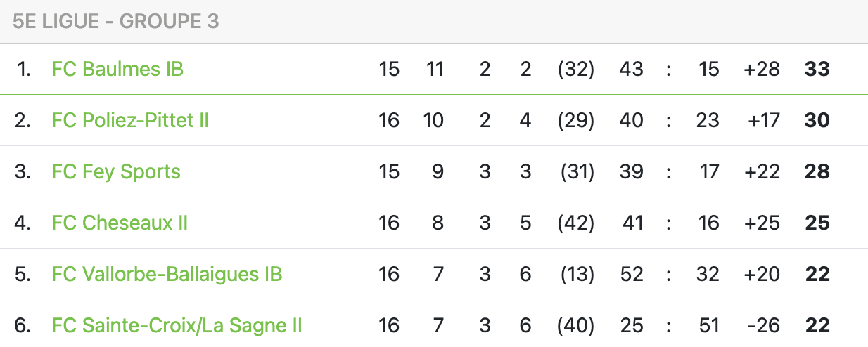The image size is (868, 347).
Task: Click the (42) fair-play value for Cheseaux
Action: click(x=575, y=223)
